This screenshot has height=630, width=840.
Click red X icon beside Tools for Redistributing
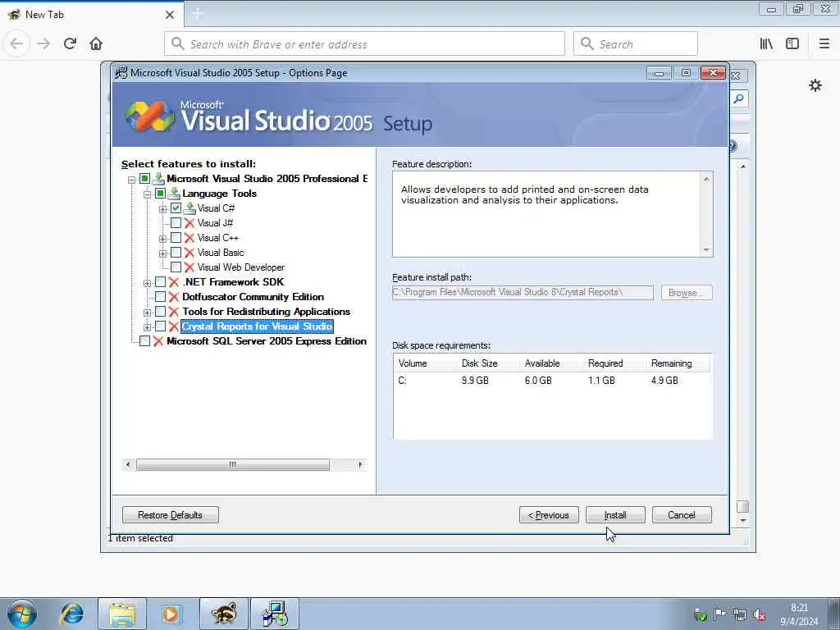(174, 311)
